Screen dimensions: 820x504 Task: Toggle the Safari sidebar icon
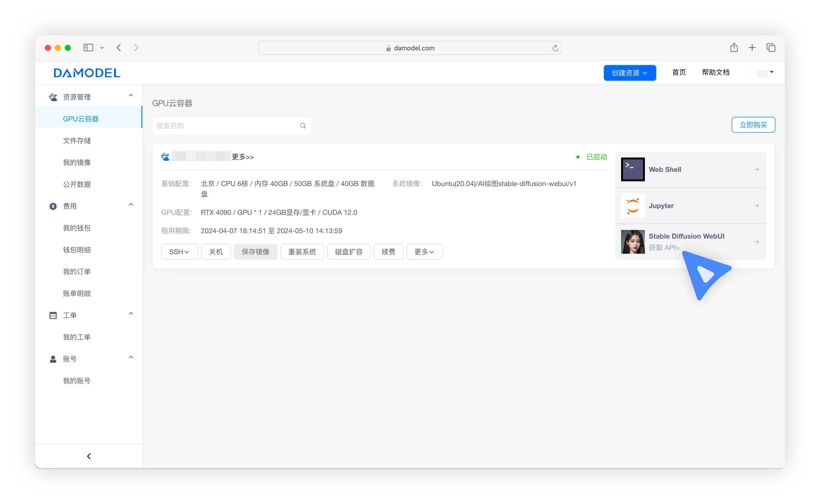pos(88,48)
